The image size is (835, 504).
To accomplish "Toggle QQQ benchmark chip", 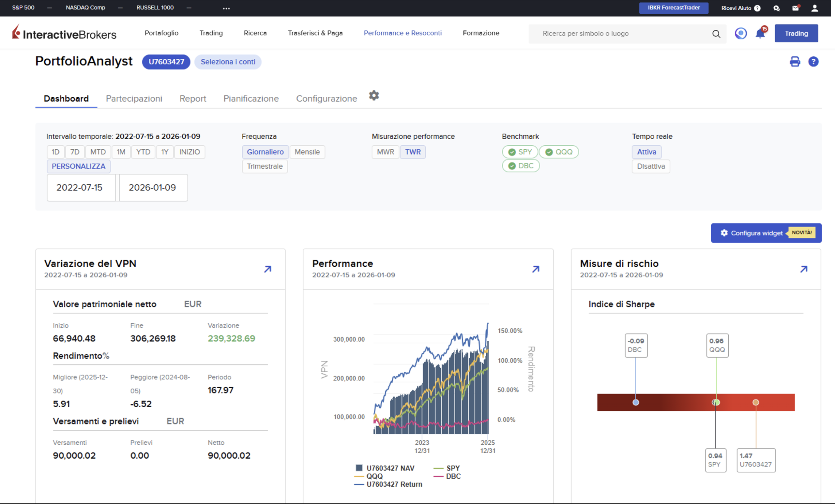I will pos(559,152).
